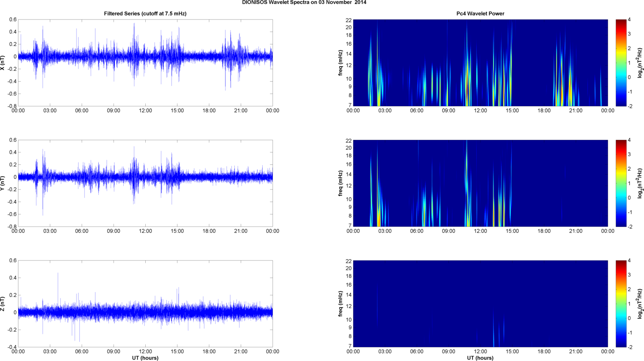
Task: Click UT (hours) label under bottom spectrogram
Action: click(480, 358)
